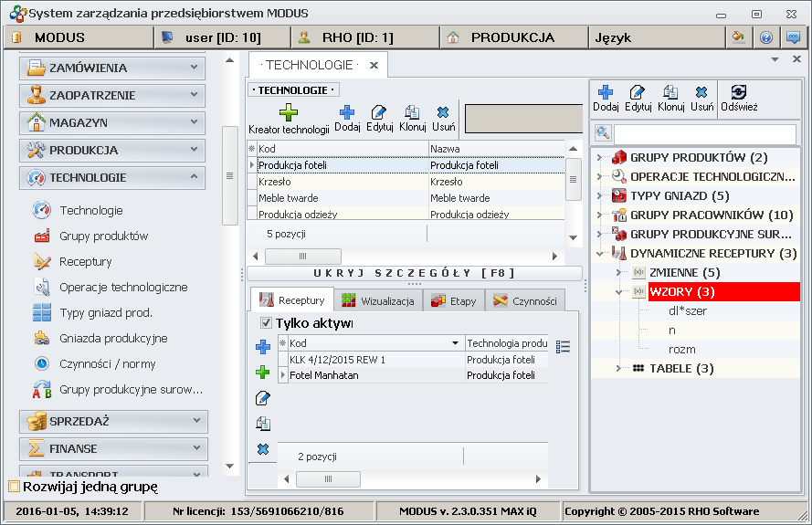Click Edytuj in the right panel toolbar
This screenshot has width=812, height=525.
(638, 98)
